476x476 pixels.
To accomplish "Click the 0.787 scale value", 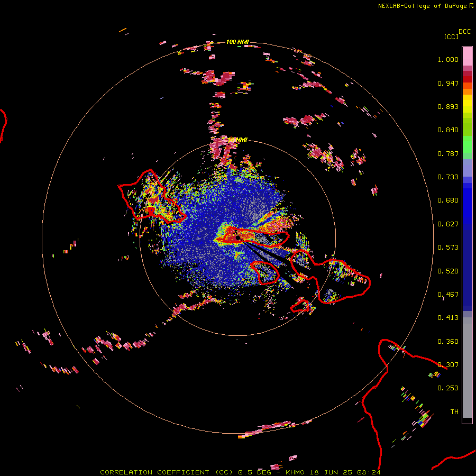I will point(448,153).
